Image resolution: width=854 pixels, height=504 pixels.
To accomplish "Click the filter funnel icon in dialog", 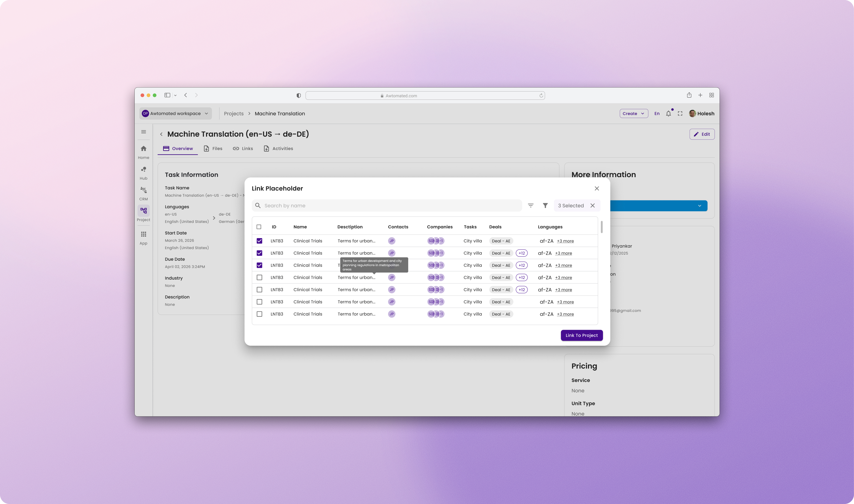I will [x=545, y=205].
